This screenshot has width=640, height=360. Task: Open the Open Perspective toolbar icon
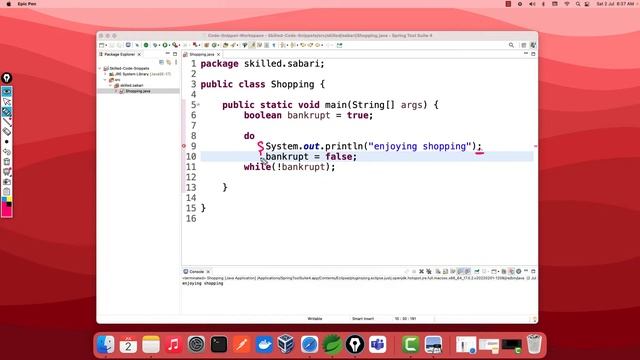[x=524, y=45]
